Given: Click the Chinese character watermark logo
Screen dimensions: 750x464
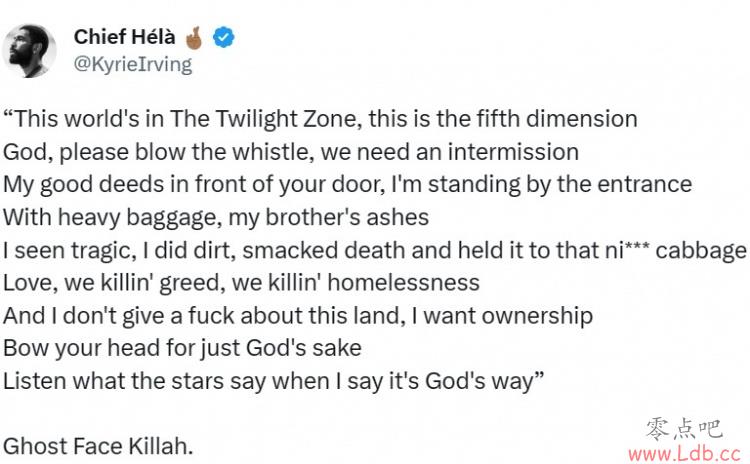Looking at the screenshot, I should (x=684, y=428).
